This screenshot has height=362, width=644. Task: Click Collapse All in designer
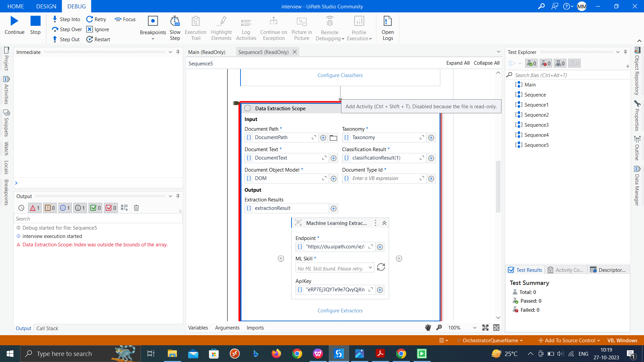[486, 63]
